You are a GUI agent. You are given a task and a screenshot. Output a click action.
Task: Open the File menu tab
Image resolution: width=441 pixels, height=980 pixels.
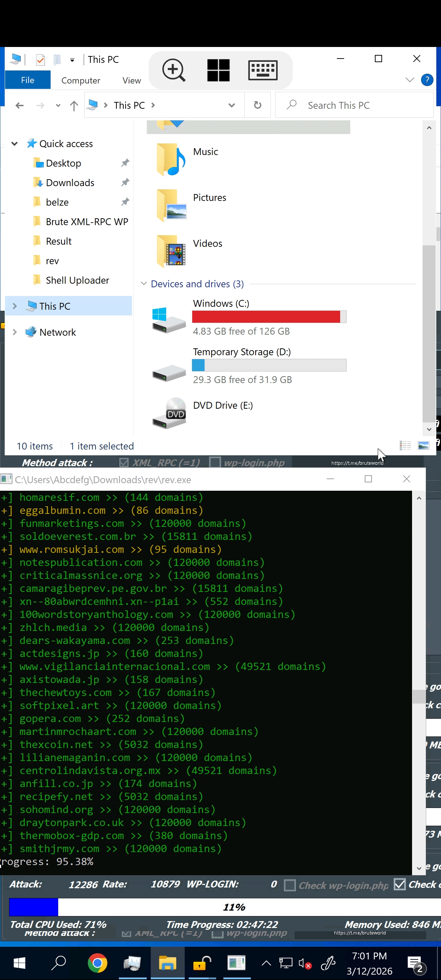pyautogui.click(x=27, y=80)
